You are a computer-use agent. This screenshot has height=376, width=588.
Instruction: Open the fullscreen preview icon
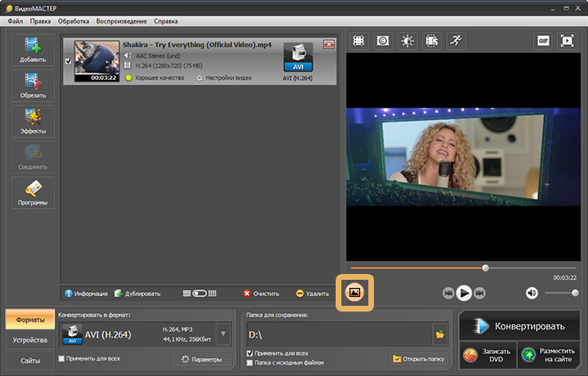[567, 41]
